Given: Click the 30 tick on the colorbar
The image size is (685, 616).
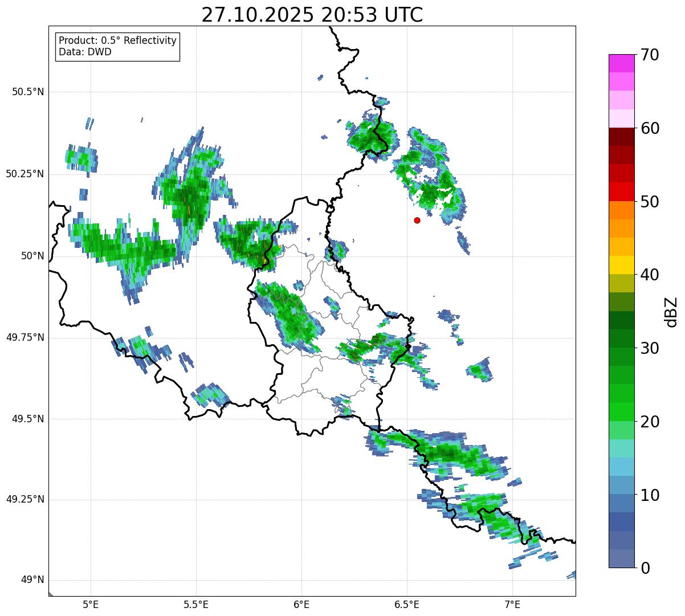Looking at the screenshot, I should 650,348.
